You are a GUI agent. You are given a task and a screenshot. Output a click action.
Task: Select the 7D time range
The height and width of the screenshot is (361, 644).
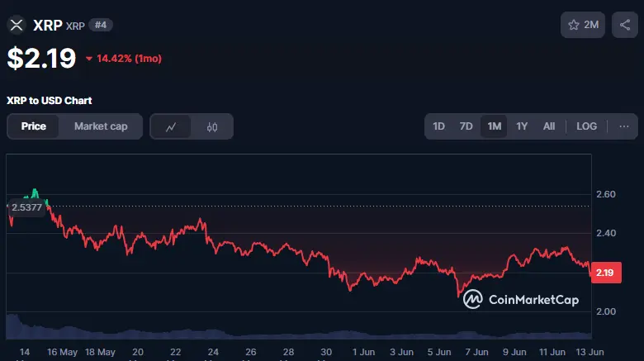click(466, 126)
